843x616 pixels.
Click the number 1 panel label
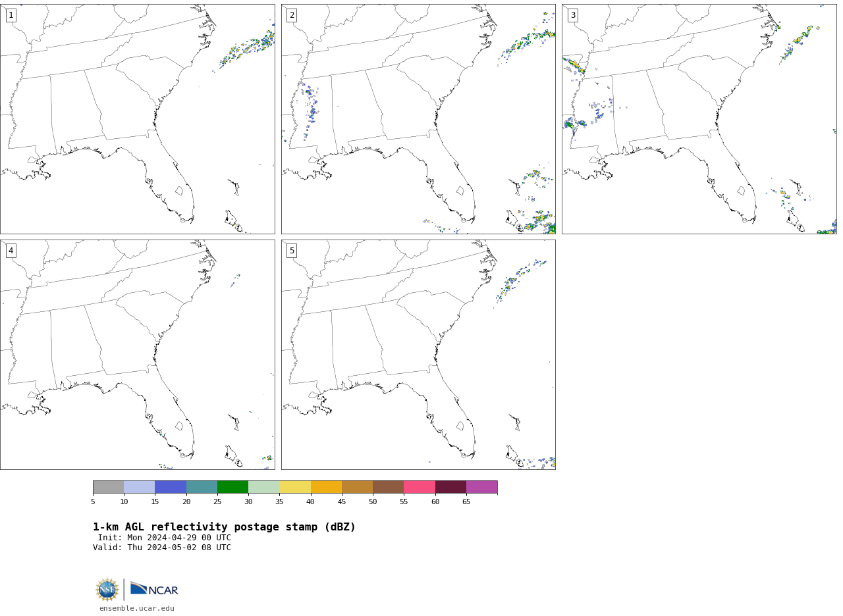point(11,15)
